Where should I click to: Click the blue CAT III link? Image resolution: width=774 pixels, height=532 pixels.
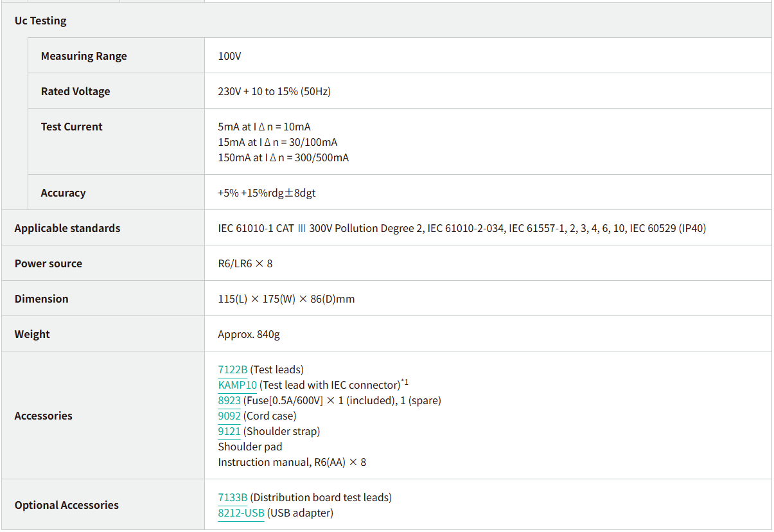(x=302, y=228)
